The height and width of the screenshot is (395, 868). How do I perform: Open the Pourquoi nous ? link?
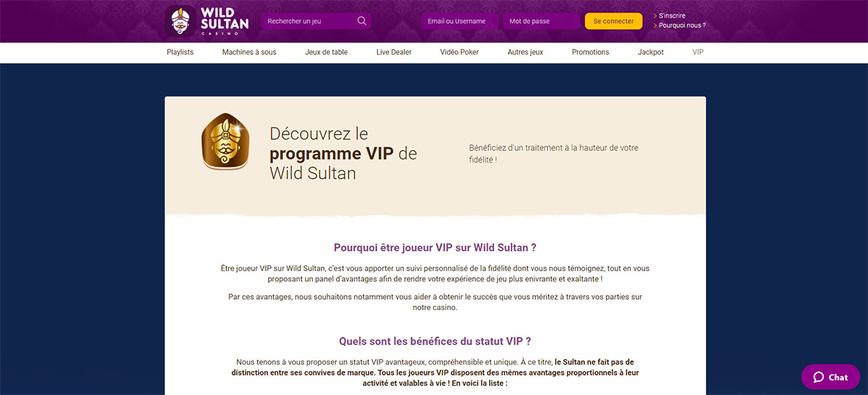click(682, 25)
